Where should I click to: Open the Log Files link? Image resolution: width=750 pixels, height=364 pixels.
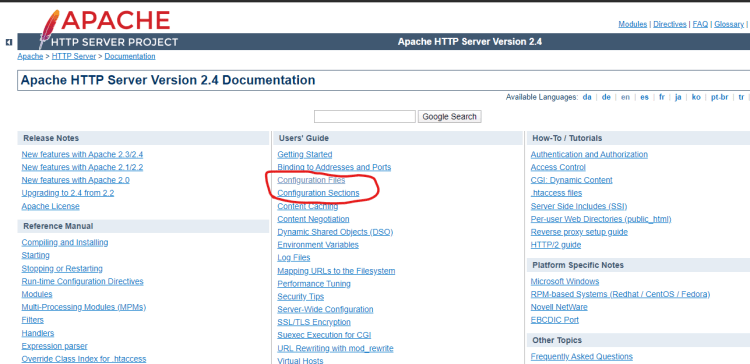(x=294, y=258)
